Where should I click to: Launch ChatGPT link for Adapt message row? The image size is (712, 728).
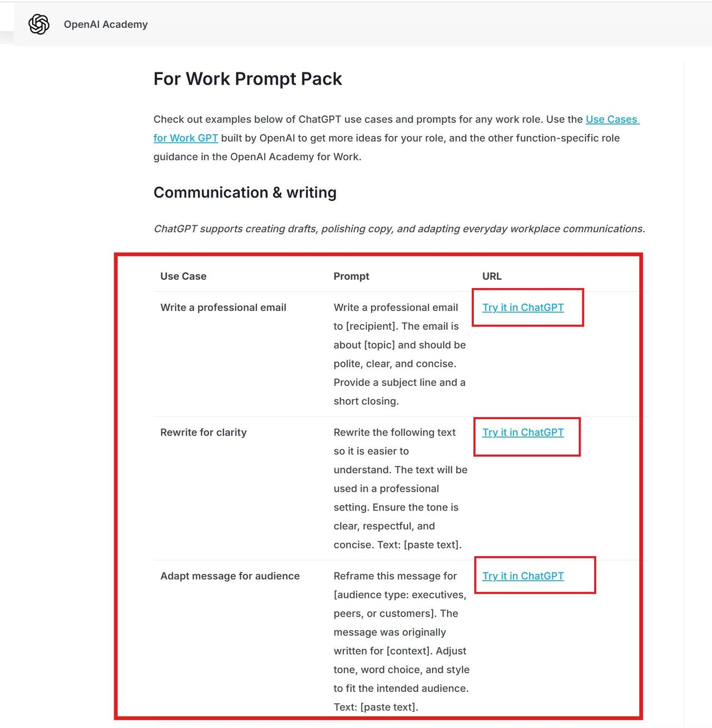click(523, 576)
